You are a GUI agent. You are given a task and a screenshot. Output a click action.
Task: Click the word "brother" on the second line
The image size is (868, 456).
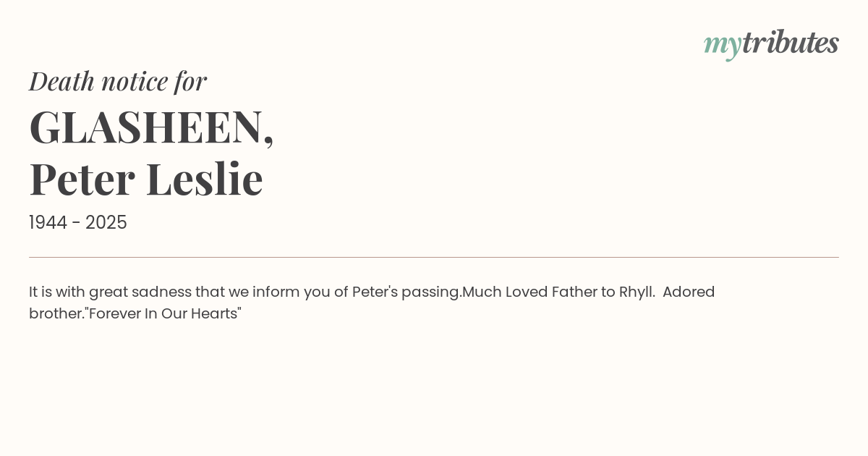(56, 314)
